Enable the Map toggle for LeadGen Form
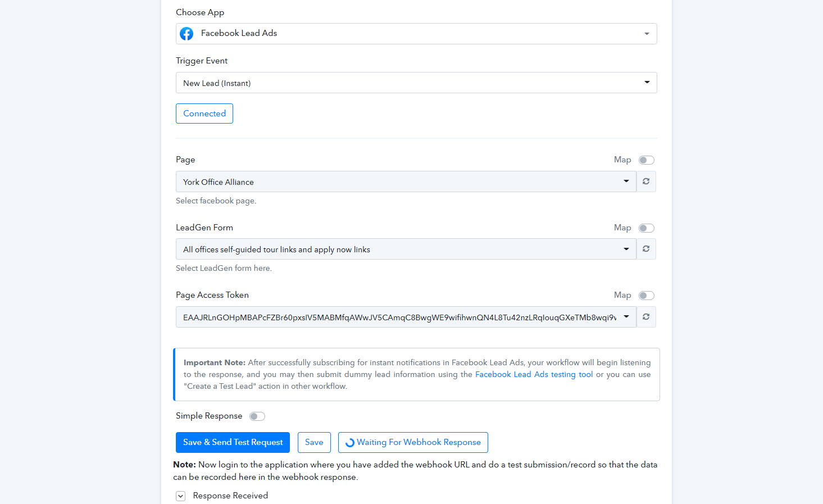823x504 pixels. point(647,228)
